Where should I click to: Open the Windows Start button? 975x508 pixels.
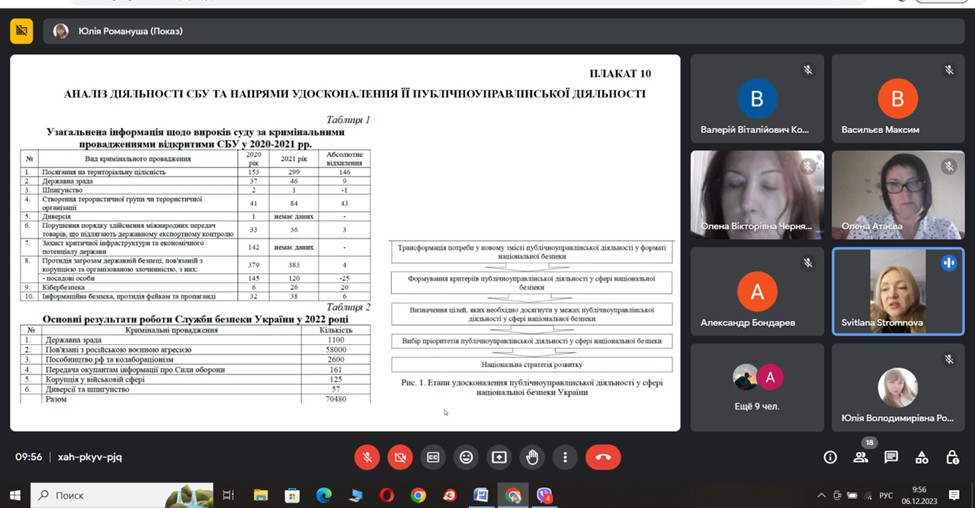coord(15,496)
